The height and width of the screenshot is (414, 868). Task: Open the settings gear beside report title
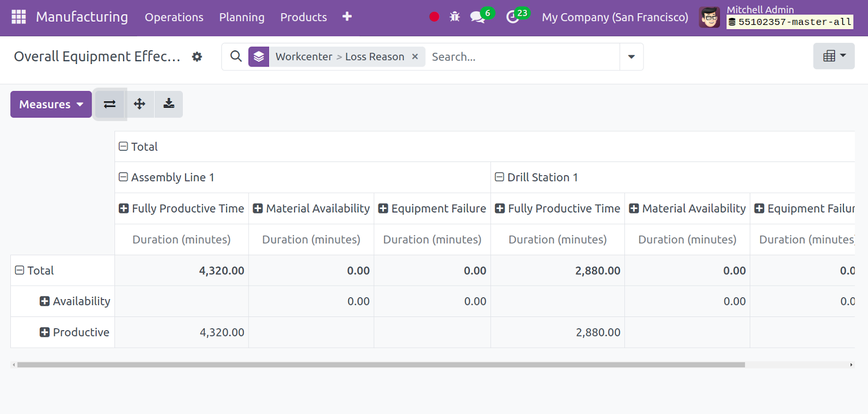pyautogui.click(x=197, y=57)
